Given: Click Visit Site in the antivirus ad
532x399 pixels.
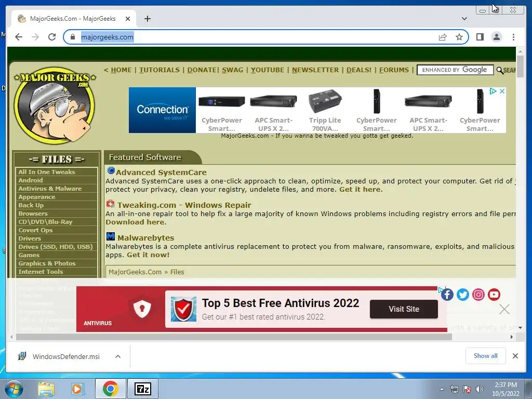Looking at the screenshot, I should pos(404,309).
